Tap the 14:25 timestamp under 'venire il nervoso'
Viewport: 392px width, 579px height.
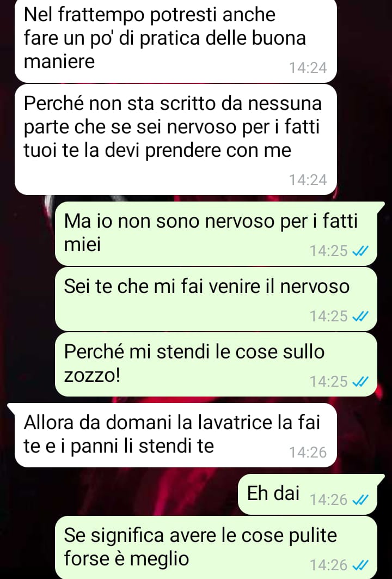point(328,316)
